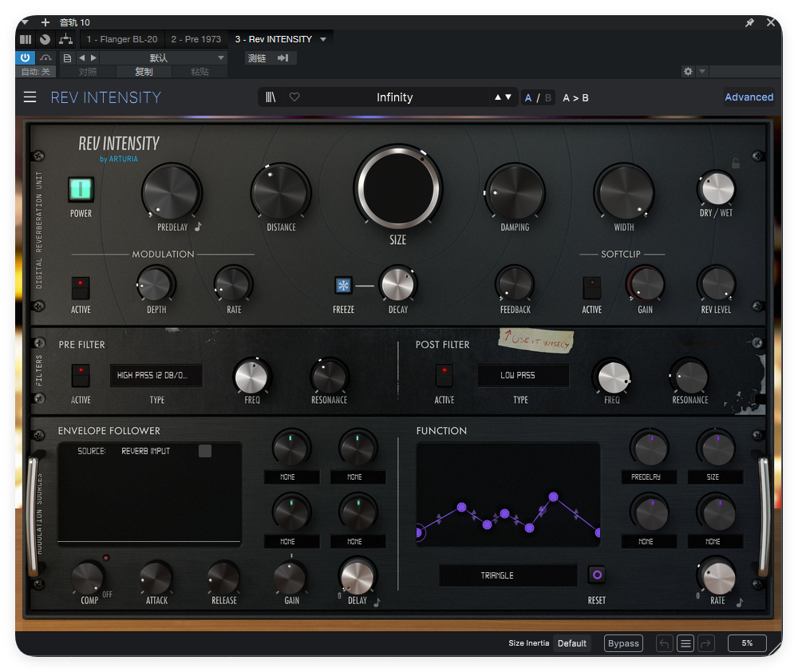Select the 3 - Rev INTENSITY tab
This screenshot has width=798, height=672.
tap(273, 39)
